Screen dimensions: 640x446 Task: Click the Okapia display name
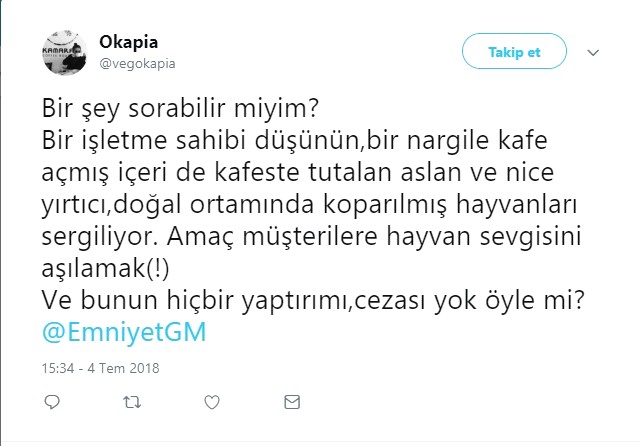[129, 42]
